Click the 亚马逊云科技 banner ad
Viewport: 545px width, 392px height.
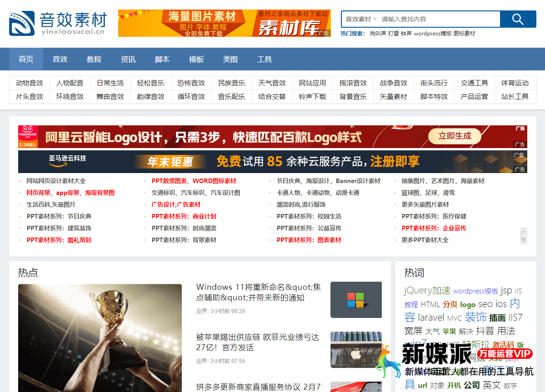coord(273,162)
